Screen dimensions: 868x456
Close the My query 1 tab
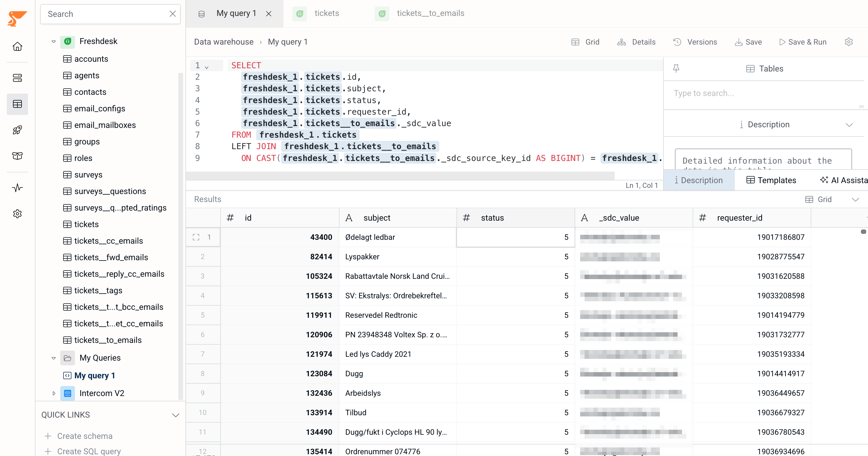[269, 14]
